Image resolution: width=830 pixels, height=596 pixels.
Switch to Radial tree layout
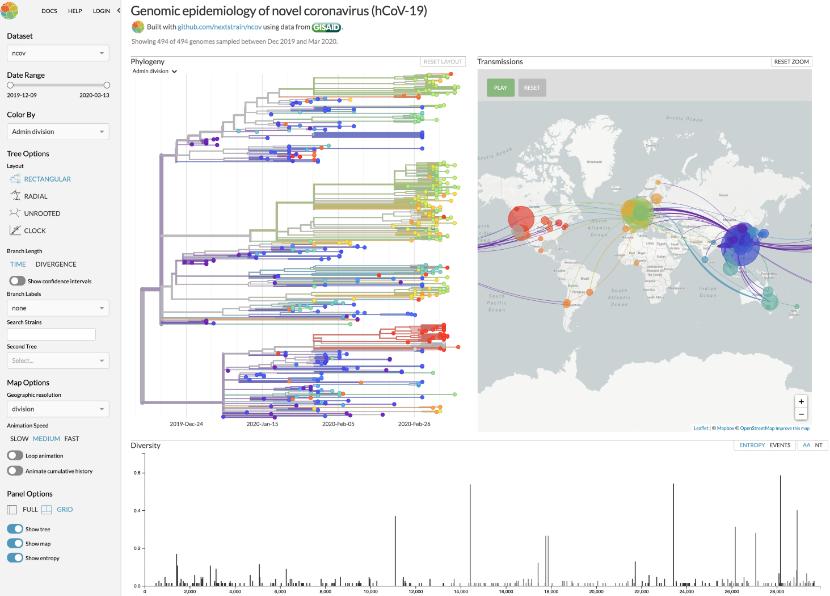point(15,196)
